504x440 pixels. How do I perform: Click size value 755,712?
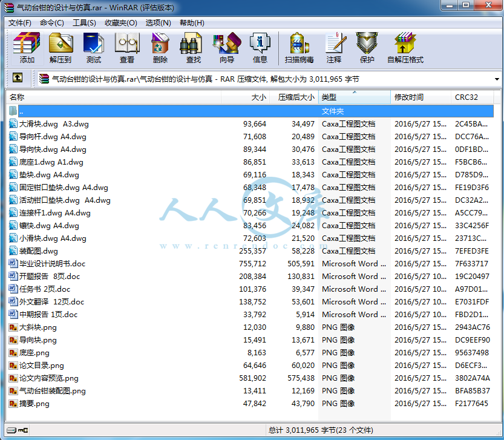tap(253, 264)
